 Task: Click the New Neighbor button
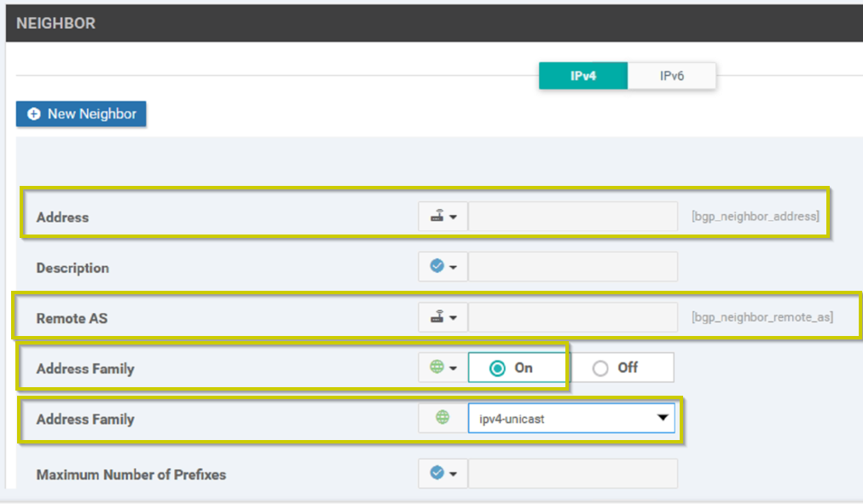point(81,114)
